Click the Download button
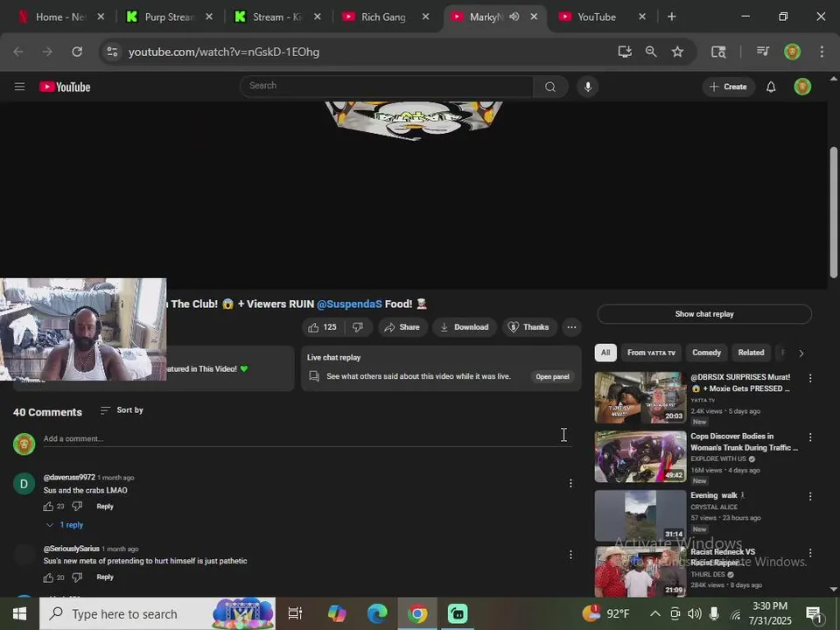Viewport: 840px width, 630px height. [x=465, y=327]
